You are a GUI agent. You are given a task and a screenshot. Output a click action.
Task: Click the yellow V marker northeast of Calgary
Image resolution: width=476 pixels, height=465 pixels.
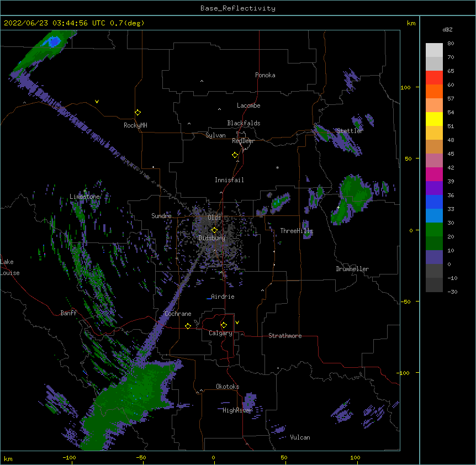[237, 323]
